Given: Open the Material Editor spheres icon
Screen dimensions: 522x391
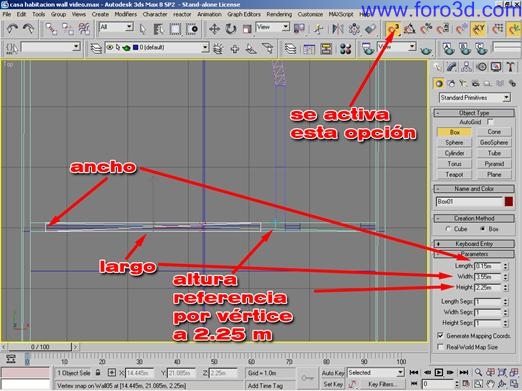Looking at the screenshot, I should (346, 49).
